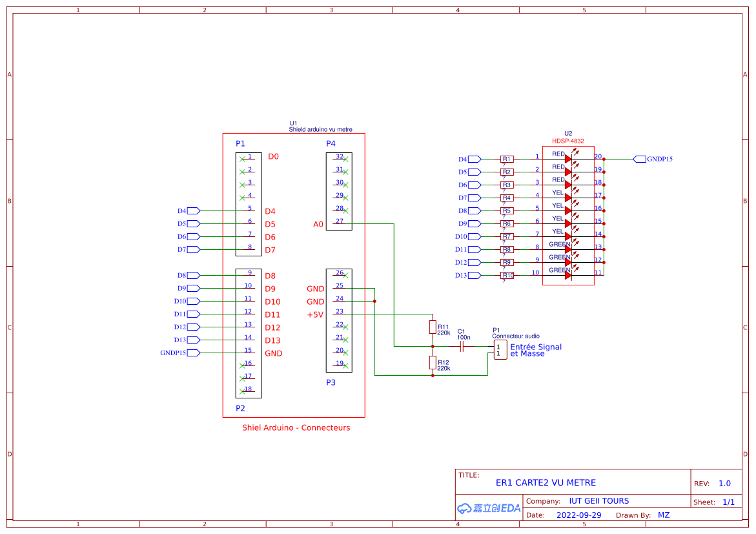Select the GNDP15 net port right of U2
The width and height of the screenshot is (756, 534).
(x=640, y=159)
